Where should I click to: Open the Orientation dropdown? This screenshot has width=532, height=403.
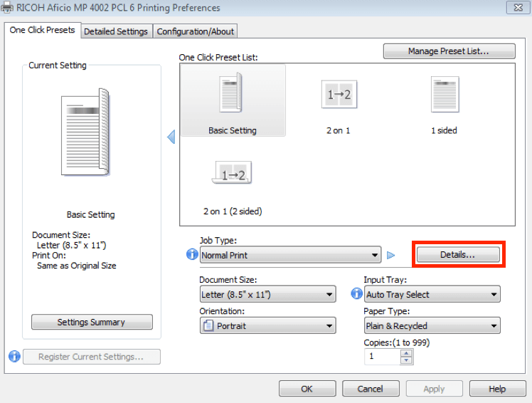click(x=267, y=326)
